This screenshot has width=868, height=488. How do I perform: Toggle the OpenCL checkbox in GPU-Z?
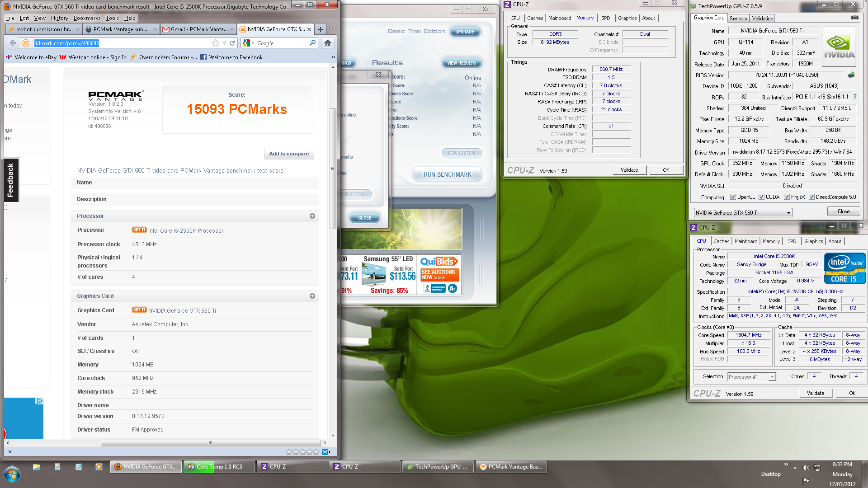point(733,197)
